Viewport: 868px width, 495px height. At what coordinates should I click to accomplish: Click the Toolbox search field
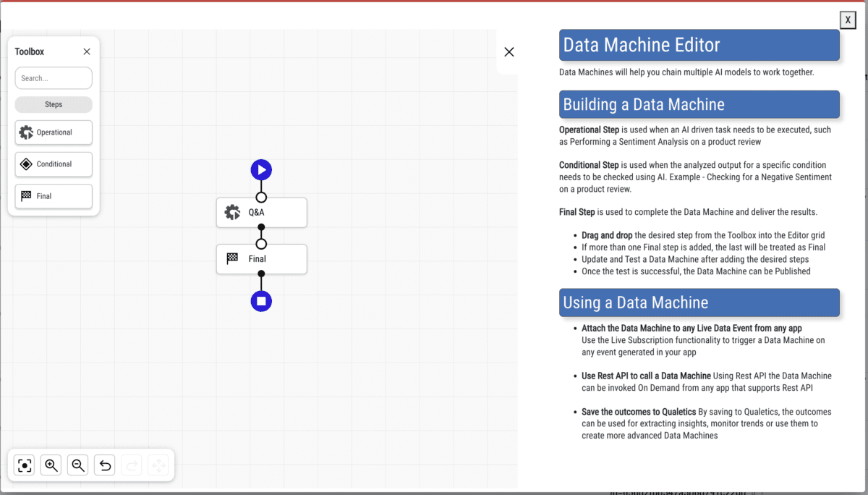point(53,77)
